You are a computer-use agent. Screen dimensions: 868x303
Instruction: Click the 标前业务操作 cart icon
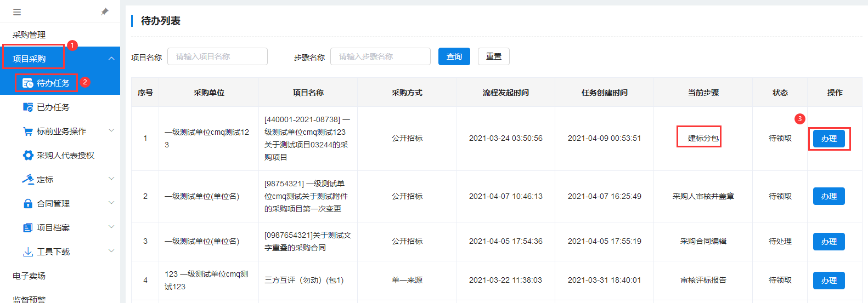[x=27, y=132]
